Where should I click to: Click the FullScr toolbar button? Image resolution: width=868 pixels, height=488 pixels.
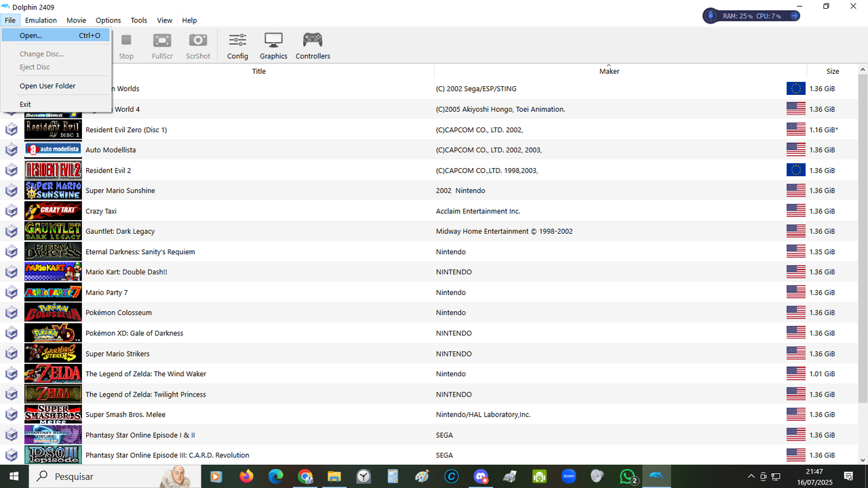[x=162, y=46]
